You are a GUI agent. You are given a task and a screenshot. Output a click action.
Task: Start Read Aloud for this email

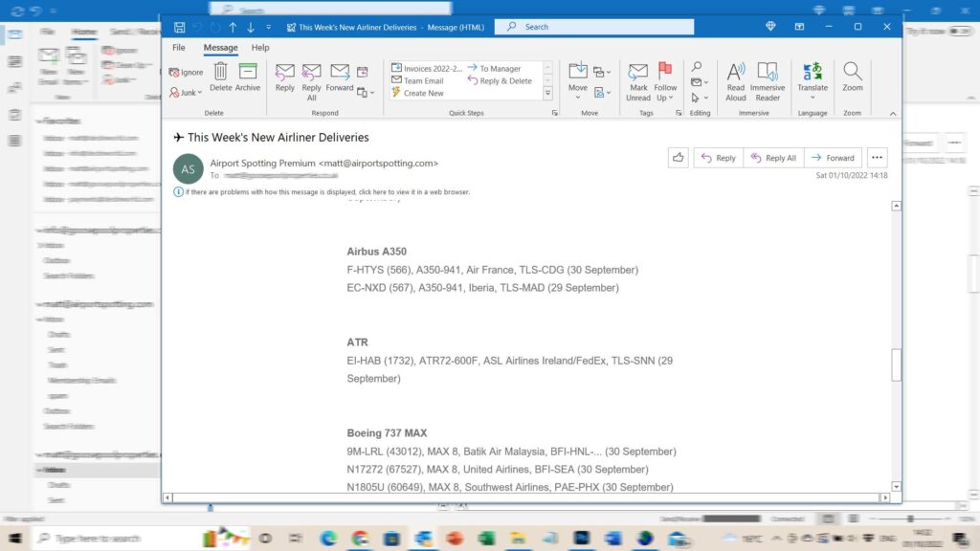point(736,78)
